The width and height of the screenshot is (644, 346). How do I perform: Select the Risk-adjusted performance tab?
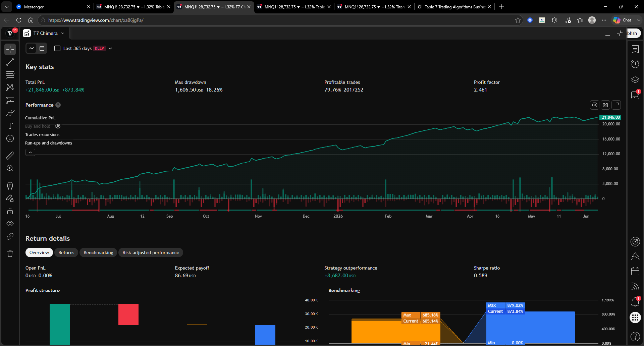(151, 252)
